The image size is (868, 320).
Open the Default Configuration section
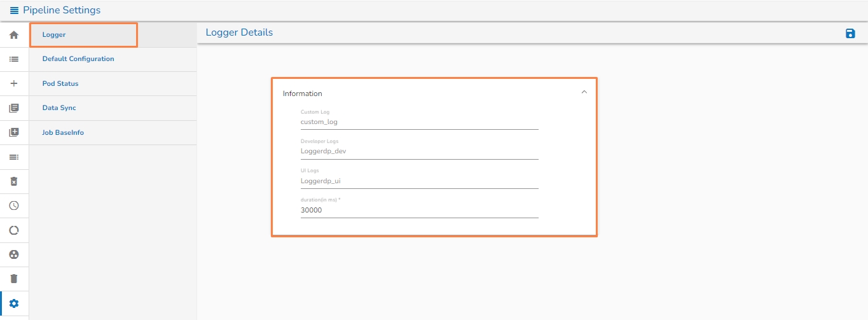(x=78, y=59)
